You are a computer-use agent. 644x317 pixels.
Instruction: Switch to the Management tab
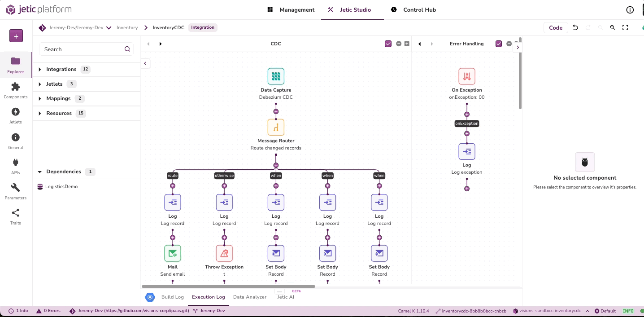coord(291,10)
